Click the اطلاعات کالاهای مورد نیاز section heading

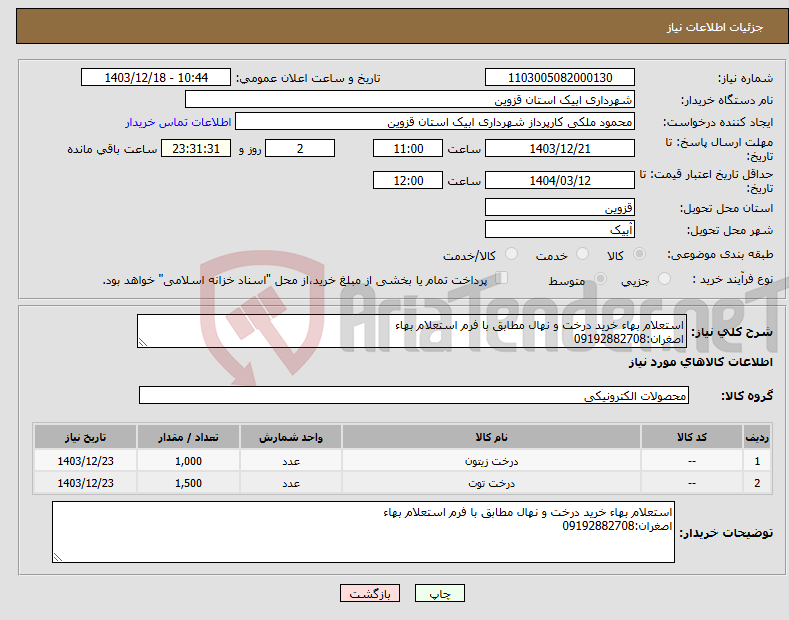click(700, 362)
